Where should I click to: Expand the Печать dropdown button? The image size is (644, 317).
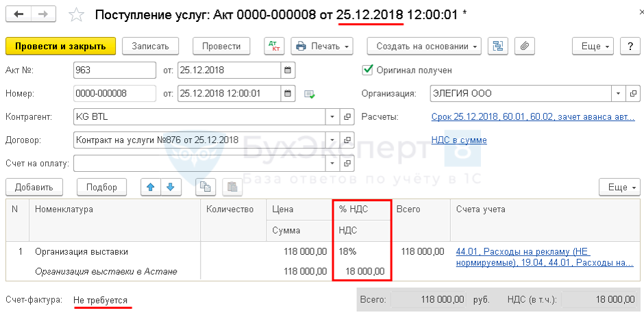click(322, 46)
